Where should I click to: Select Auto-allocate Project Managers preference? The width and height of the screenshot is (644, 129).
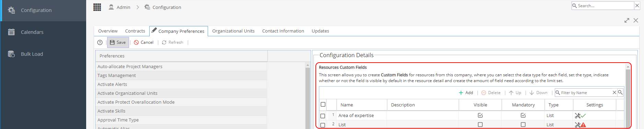(x=181, y=67)
